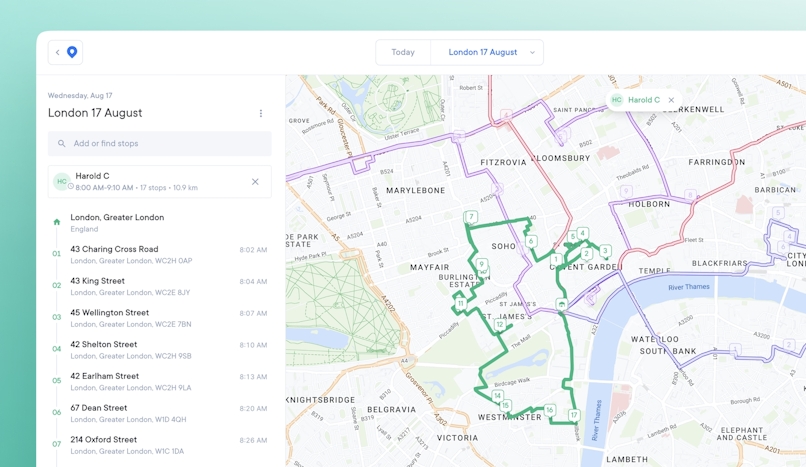Select the Today tab

(x=403, y=52)
